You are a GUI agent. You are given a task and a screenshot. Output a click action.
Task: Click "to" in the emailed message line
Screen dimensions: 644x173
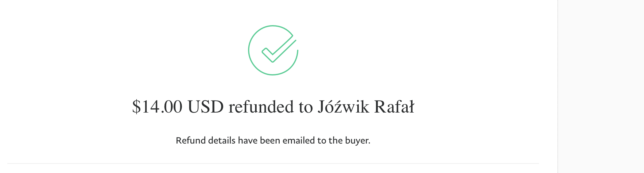point(322,140)
